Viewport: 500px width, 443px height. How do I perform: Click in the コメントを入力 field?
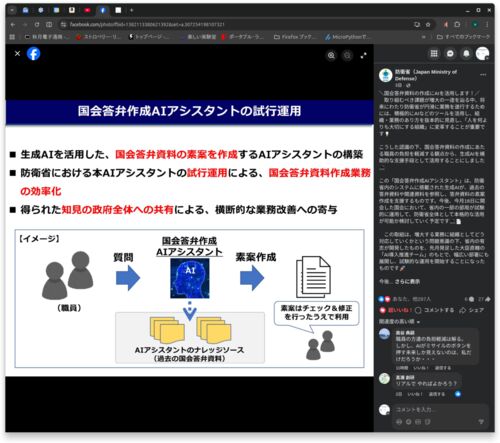pyautogui.click(x=440, y=410)
